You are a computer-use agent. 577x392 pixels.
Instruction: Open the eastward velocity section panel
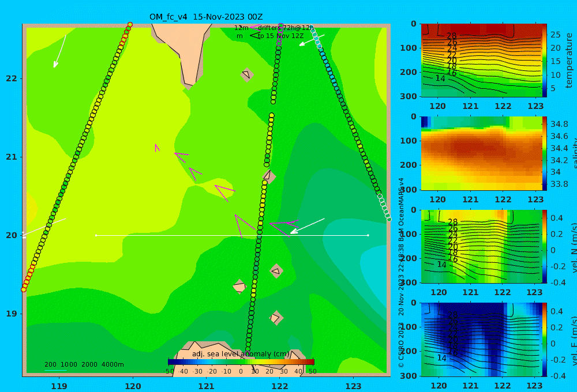[481, 340]
